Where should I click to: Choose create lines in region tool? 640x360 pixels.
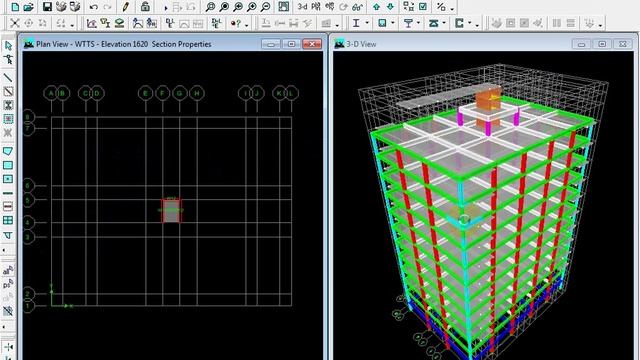[8, 91]
